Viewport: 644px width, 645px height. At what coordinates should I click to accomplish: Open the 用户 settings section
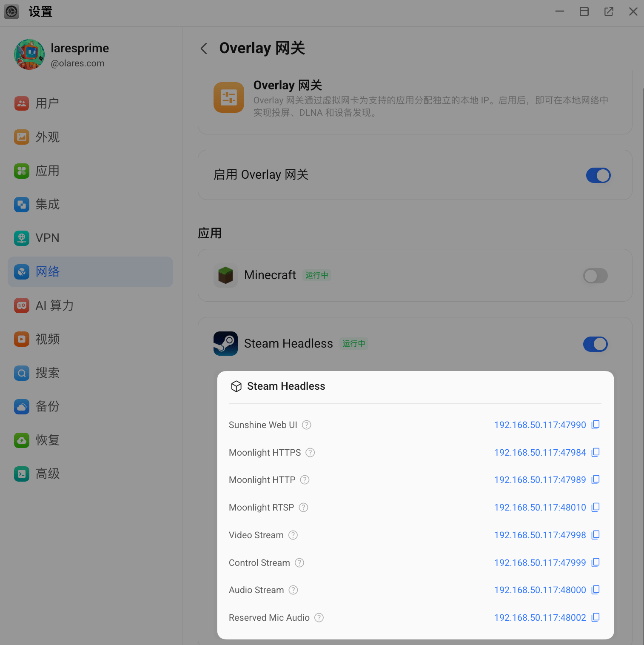pyautogui.click(x=90, y=103)
